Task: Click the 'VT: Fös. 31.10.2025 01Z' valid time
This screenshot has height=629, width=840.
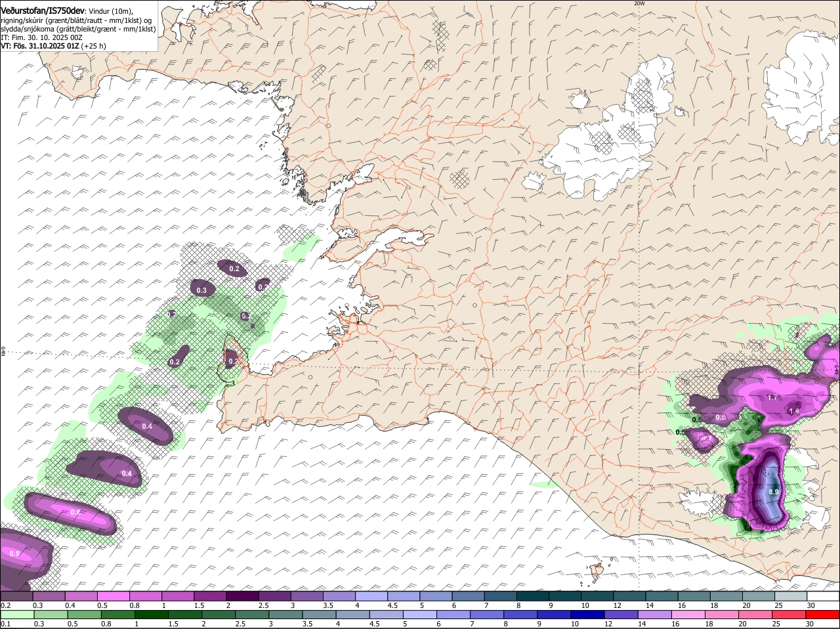Action: coord(40,46)
